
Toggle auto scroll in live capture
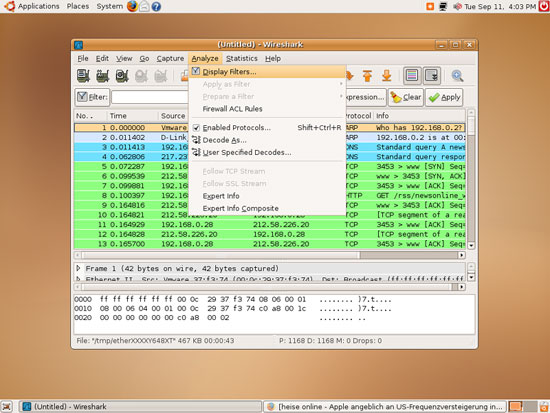431,75
